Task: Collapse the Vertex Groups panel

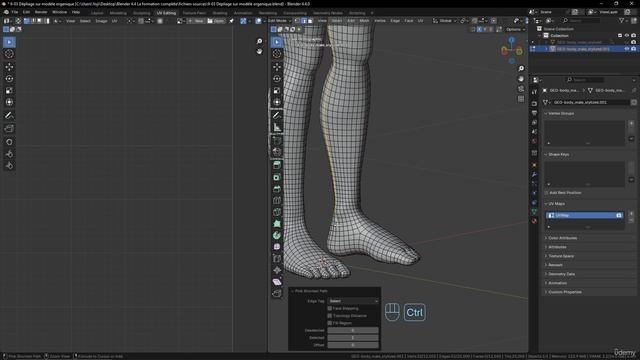Action: pyautogui.click(x=560, y=113)
